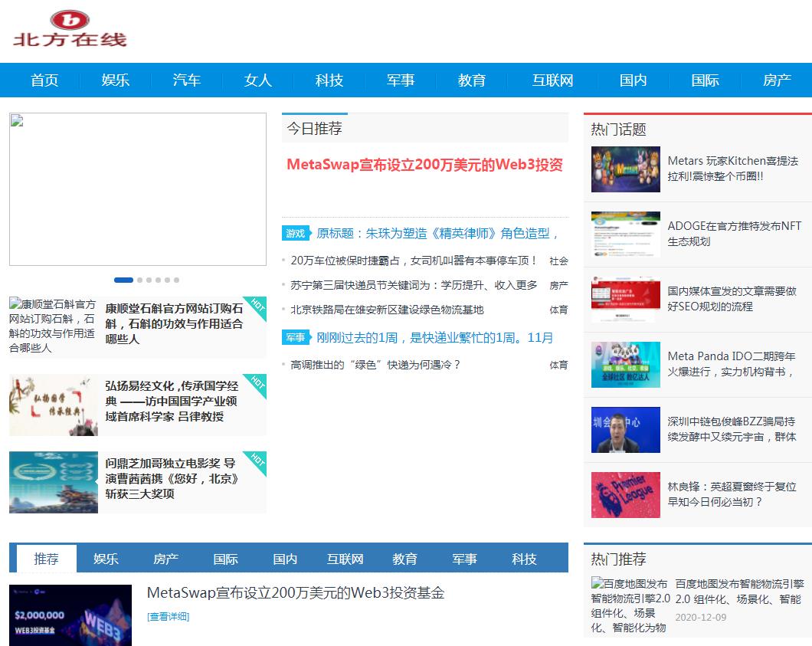
Task: Open 高调推出的"绿色"快递 article
Action: coord(375,365)
